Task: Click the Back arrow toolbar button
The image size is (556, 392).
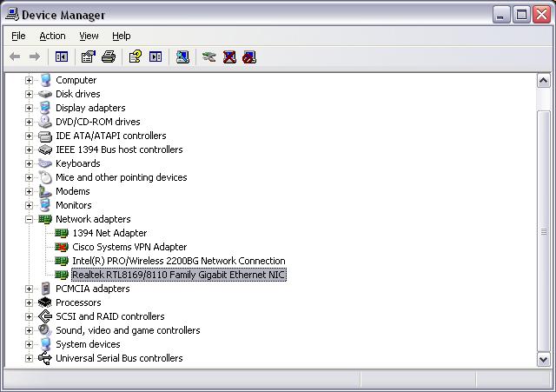Action: pyautogui.click(x=15, y=56)
